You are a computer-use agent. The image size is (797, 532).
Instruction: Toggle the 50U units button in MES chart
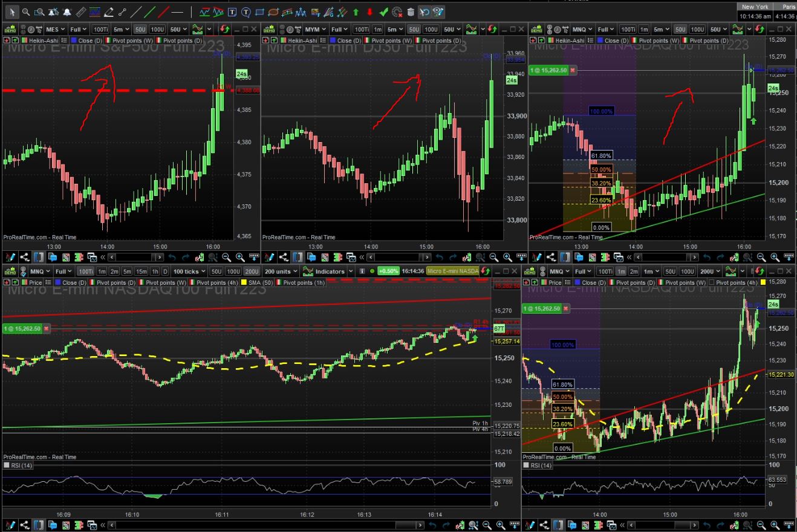click(140, 29)
